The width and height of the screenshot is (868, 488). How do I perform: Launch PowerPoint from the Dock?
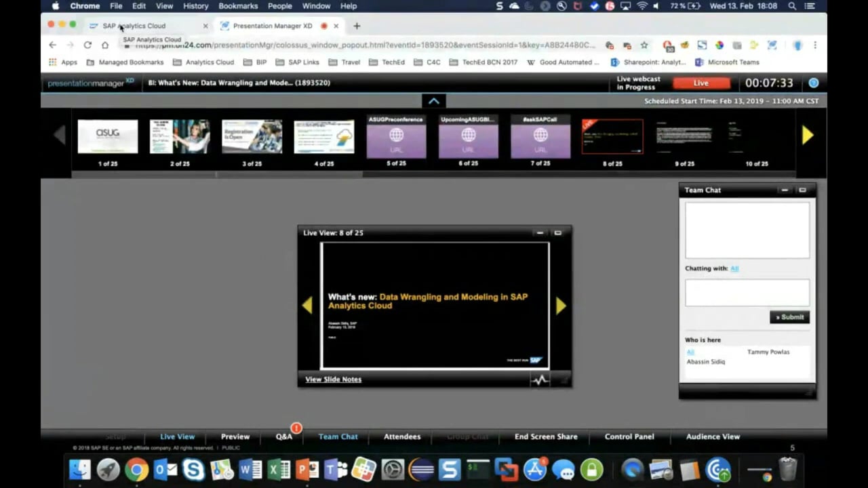pos(307,469)
